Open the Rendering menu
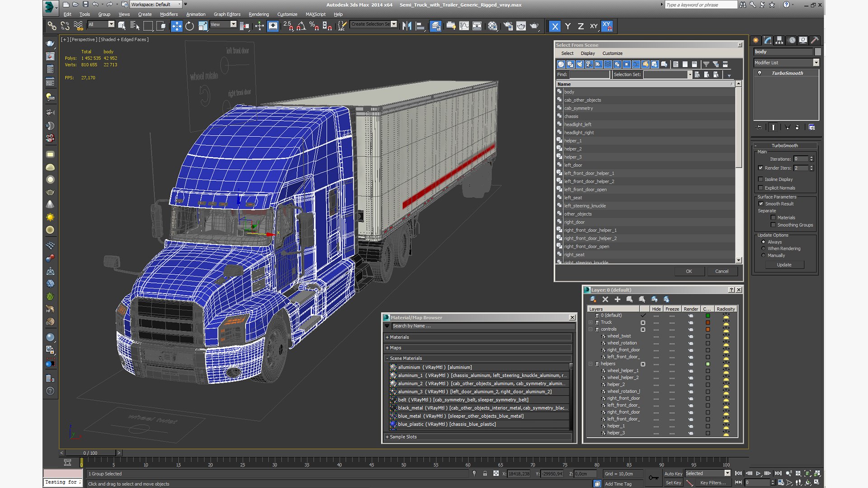The width and height of the screenshot is (868, 488). (x=259, y=14)
